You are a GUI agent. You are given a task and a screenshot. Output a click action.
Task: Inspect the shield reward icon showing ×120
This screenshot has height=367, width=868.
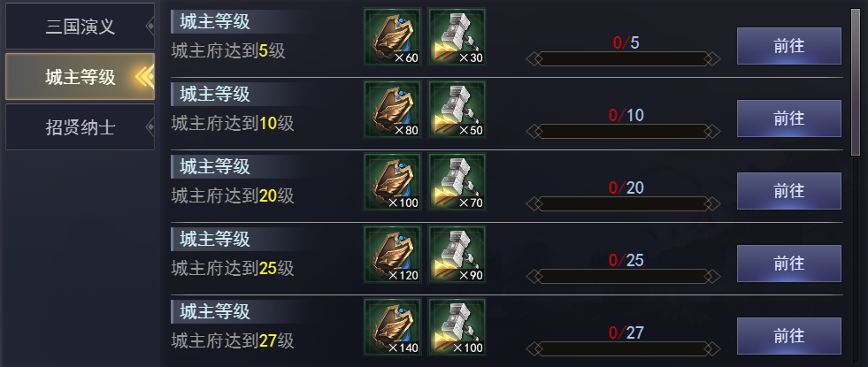pyautogui.click(x=393, y=254)
